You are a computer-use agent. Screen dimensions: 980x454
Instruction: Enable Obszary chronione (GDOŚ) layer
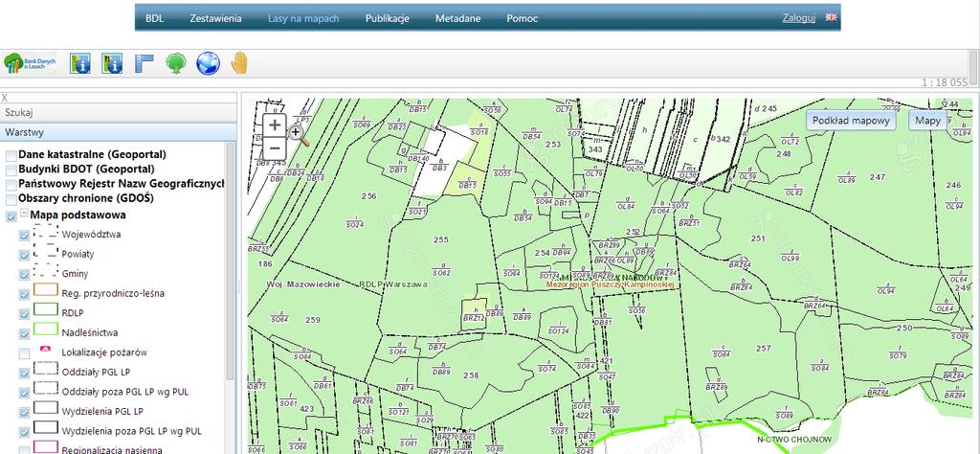[11, 200]
